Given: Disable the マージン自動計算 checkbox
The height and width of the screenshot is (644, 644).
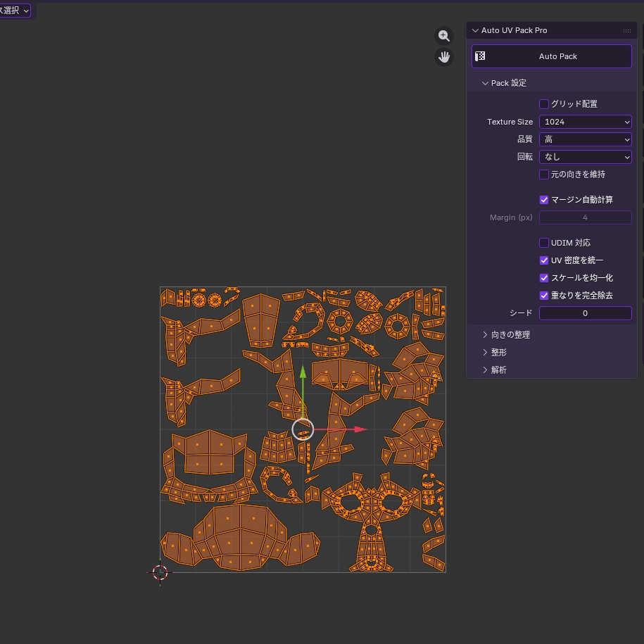Looking at the screenshot, I should 544,200.
